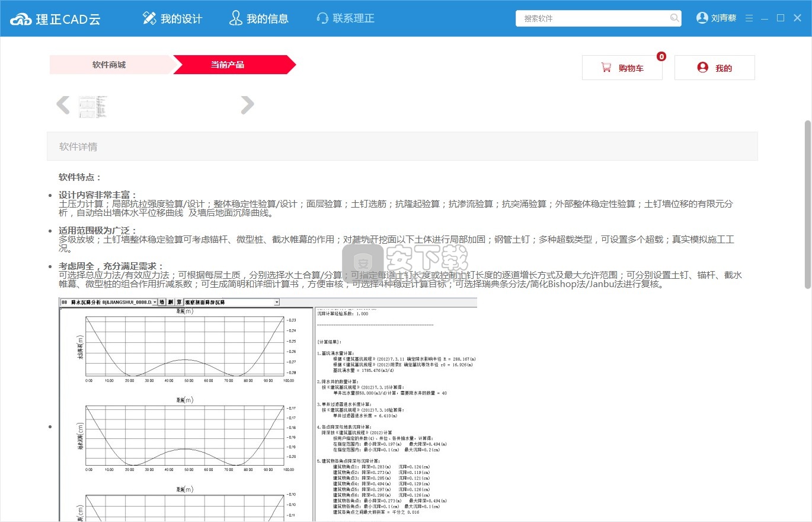Click 考虑周全，充分满足需求 bullet heading
This screenshot has width=812, height=522.
pos(111,266)
